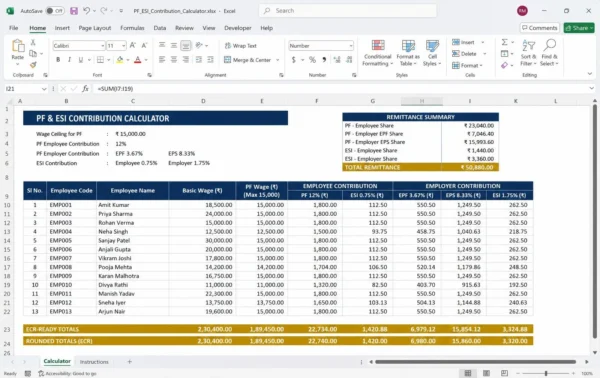600x378 pixels.
Task: Click the Share button
Action: (x=579, y=28)
